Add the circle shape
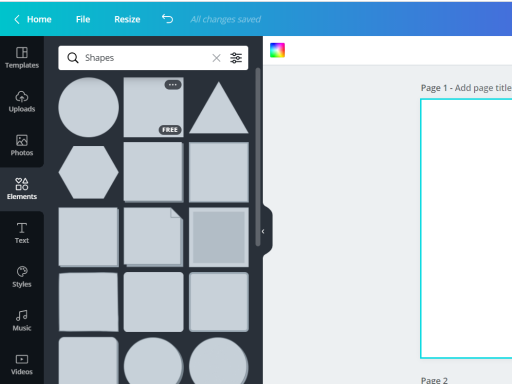The width and height of the screenshot is (512, 384). tap(88, 107)
